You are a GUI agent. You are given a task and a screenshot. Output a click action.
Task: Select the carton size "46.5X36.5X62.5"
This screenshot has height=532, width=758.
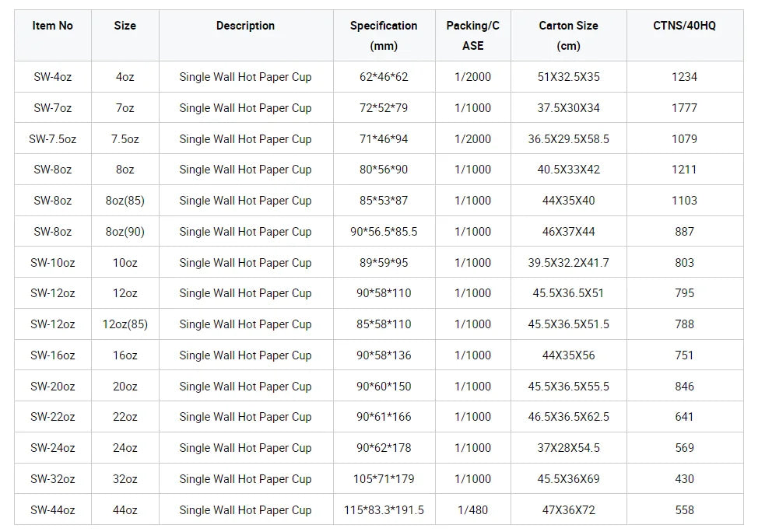[x=568, y=417]
